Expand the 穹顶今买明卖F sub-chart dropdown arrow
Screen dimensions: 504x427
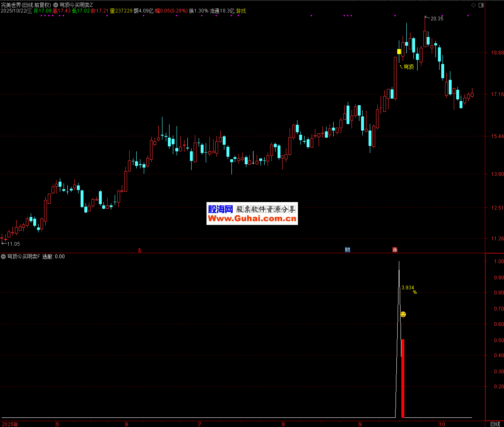click(3, 257)
